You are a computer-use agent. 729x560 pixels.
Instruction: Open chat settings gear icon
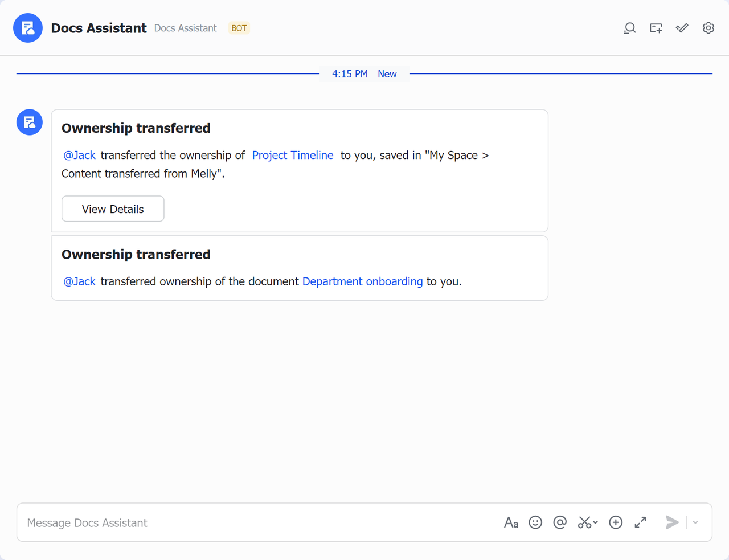pyautogui.click(x=708, y=28)
